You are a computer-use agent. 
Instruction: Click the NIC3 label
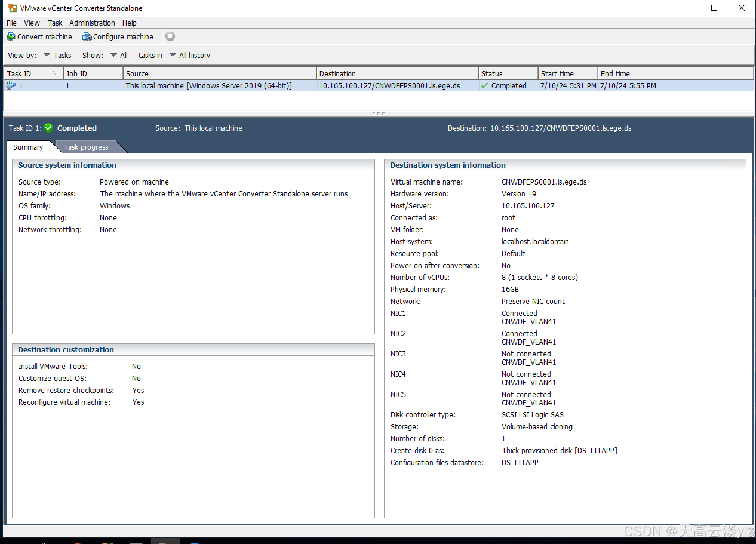point(398,354)
